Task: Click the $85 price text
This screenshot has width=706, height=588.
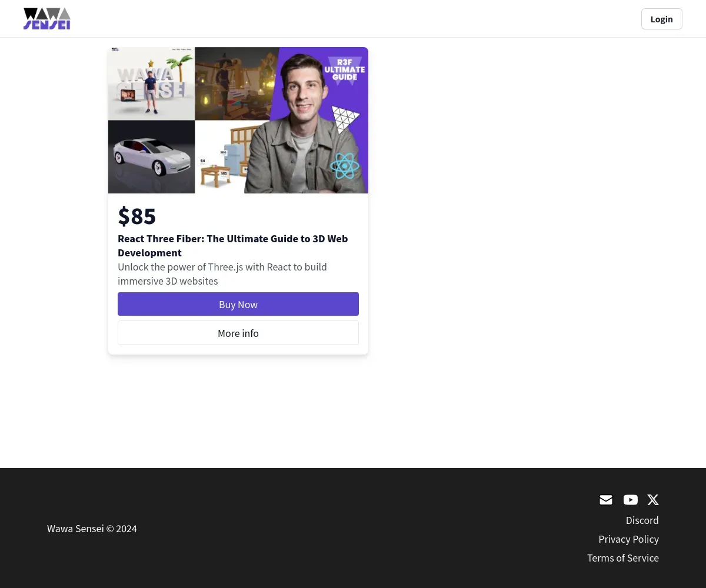Action: coord(137,216)
